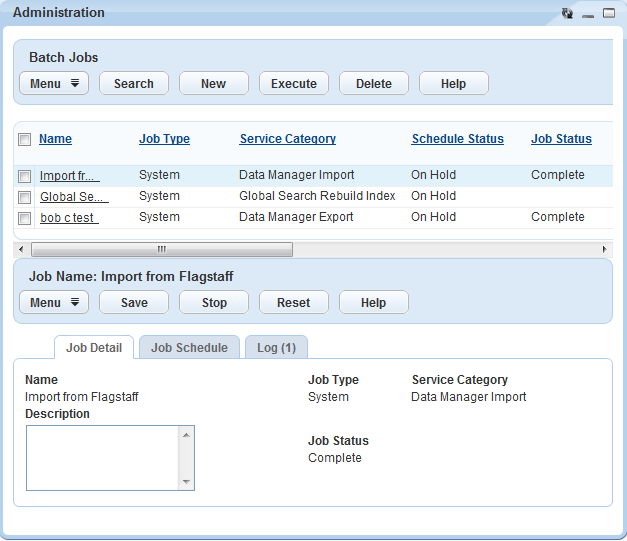Click the right arrow of horizontal scrollbar
The width and height of the screenshot is (627, 541).
pos(604,249)
